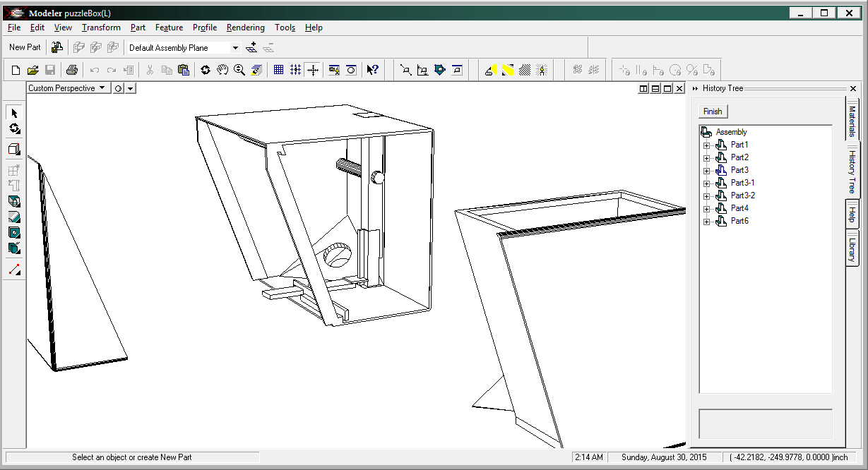Image resolution: width=868 pixels, height=470 pixels.
Task: Click the candle light rendering icon
Action: [542, 70]
